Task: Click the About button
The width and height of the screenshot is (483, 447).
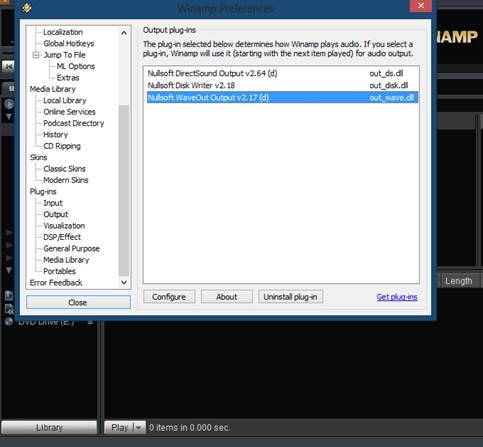Action: 227,297
